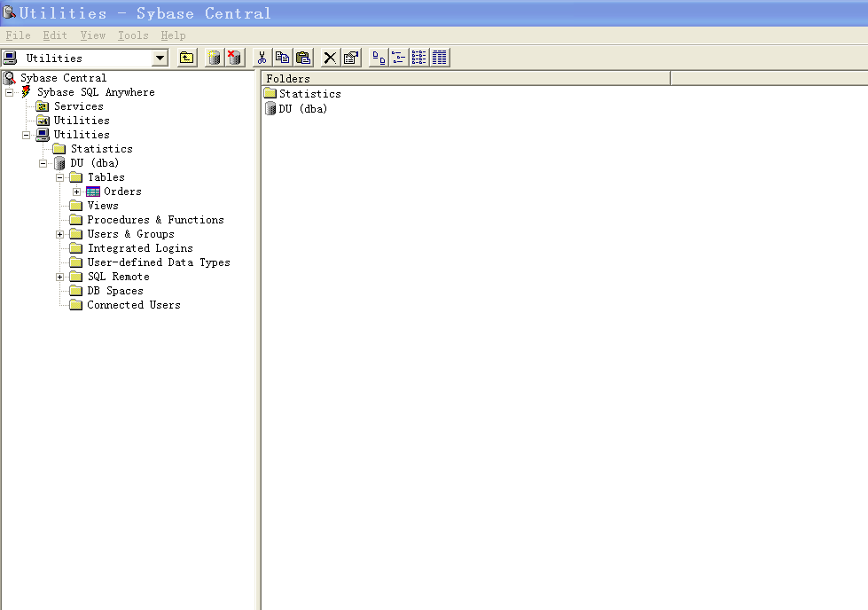Click the Tables folder icon in tree
The height and width of the screenshot is (610, 868).
coord(76,177)
